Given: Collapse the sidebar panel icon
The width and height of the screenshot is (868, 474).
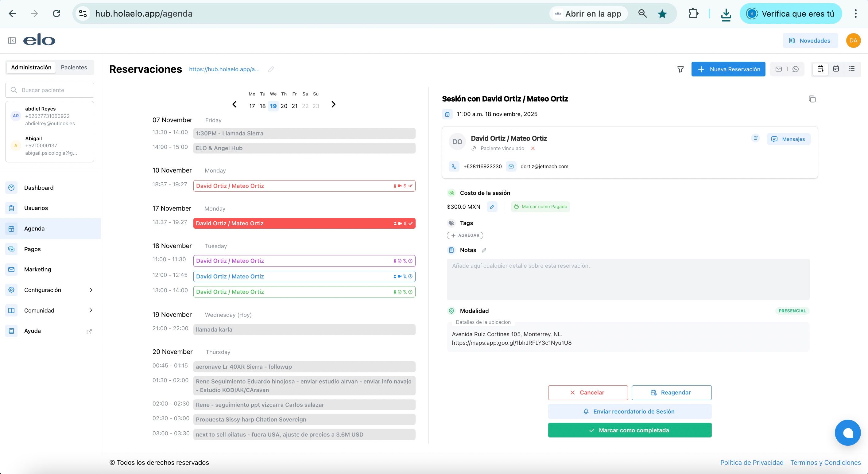Looking at the screenshot, I should [12, 41].
